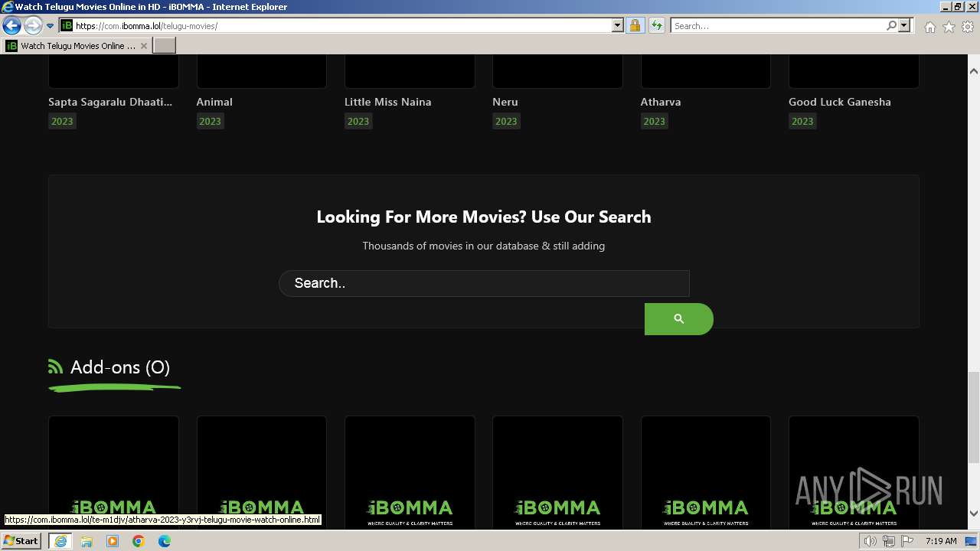Click the volume speaker tray icon
Viewport: 980px width, 551px height.
871,541
